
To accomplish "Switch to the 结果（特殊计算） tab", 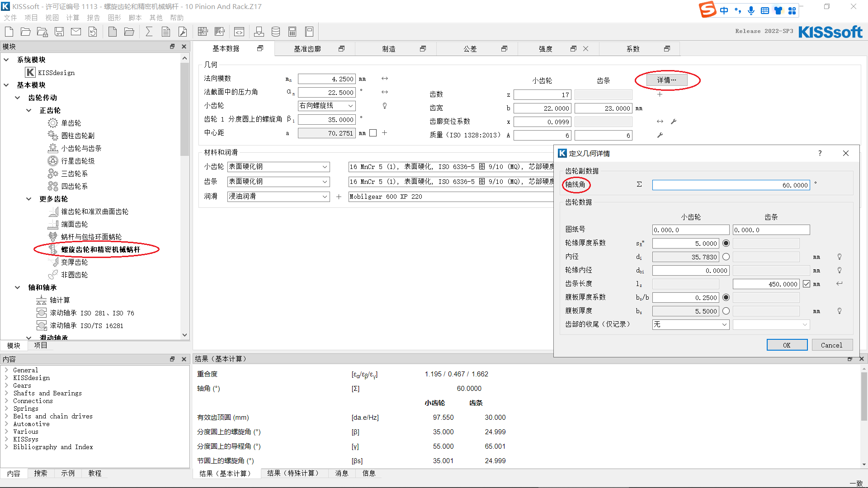I will pyautogui.click(x=294, y=473).
